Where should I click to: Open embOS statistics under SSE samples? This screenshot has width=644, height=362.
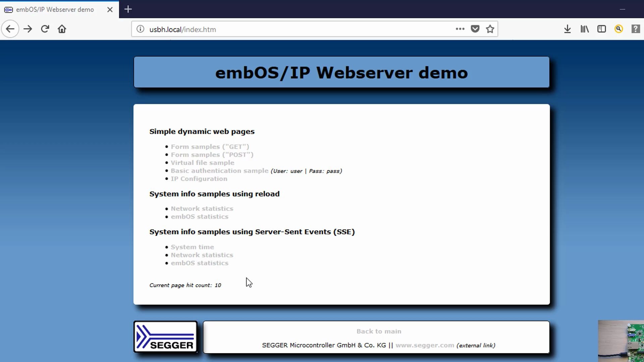pyautogui.click(x=200, y=263)
